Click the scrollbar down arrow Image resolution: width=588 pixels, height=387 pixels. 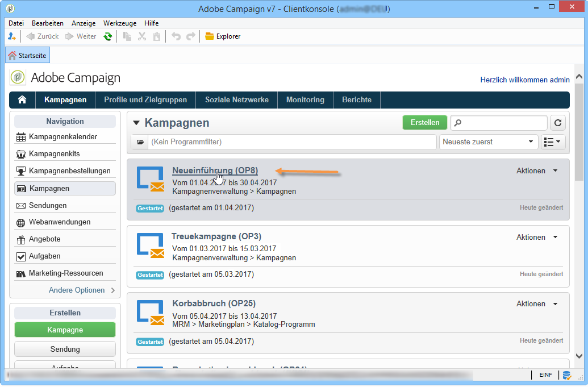(x=579, y=356)
